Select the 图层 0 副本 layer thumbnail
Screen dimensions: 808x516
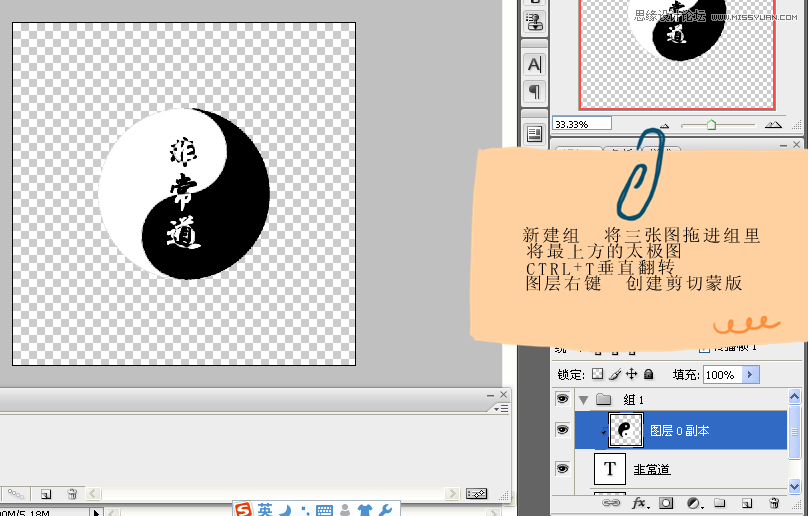(625, 429)
